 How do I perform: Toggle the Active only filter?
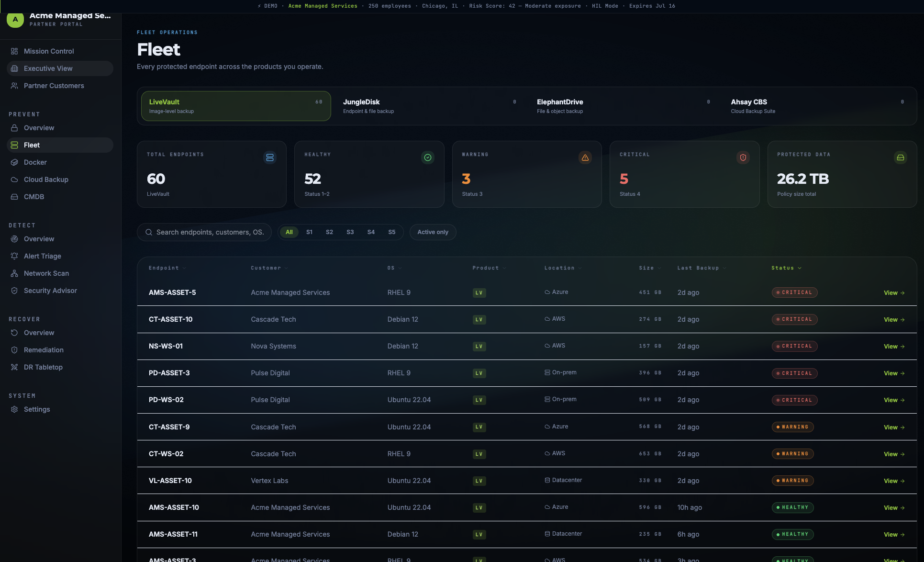433,232
